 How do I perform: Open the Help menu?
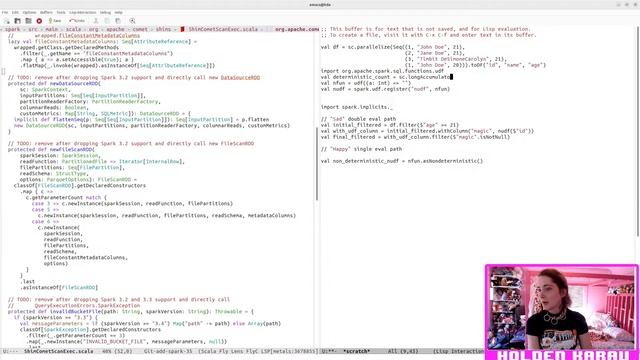click(118, 13)
